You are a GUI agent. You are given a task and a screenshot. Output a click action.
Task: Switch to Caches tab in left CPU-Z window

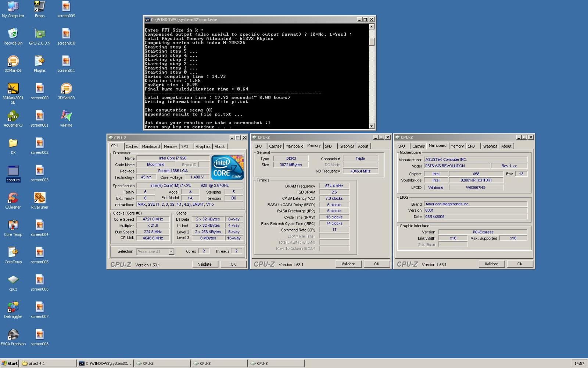pos(132,146)
